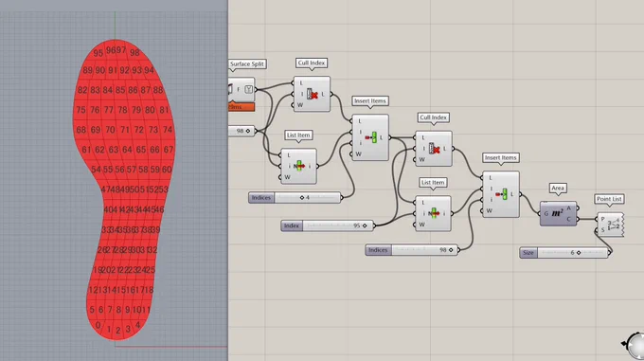Click the Cull Index component fed by Insert Items

coord(434,149)
